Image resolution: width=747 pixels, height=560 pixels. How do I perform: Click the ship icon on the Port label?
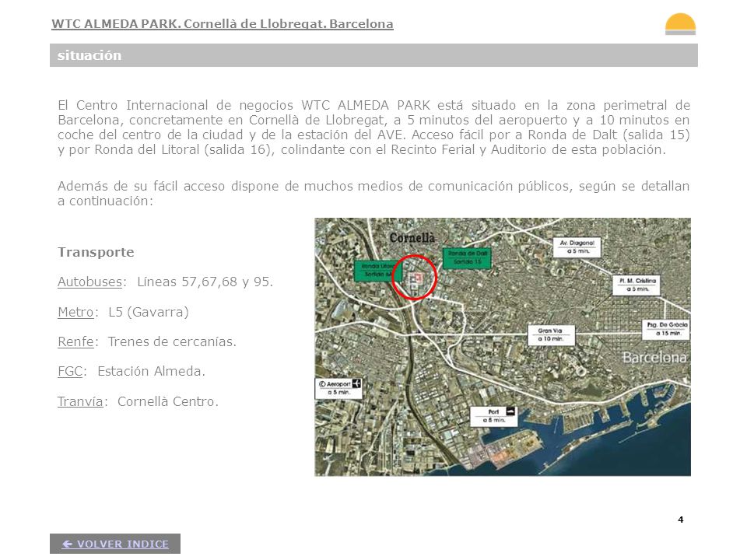pos(510,411)
